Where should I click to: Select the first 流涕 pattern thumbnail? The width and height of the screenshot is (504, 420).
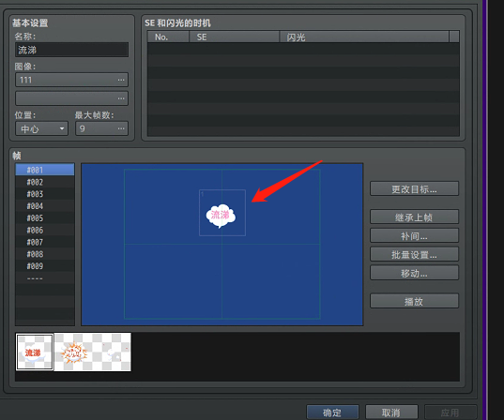[x=35, y=352]
